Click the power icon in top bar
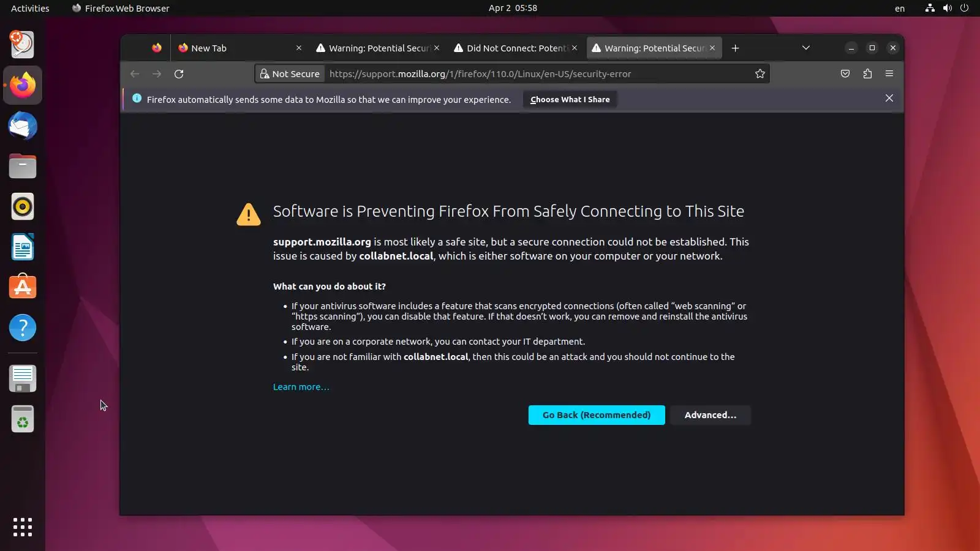This screenshot has height=551, width=980. coord(964,8)
